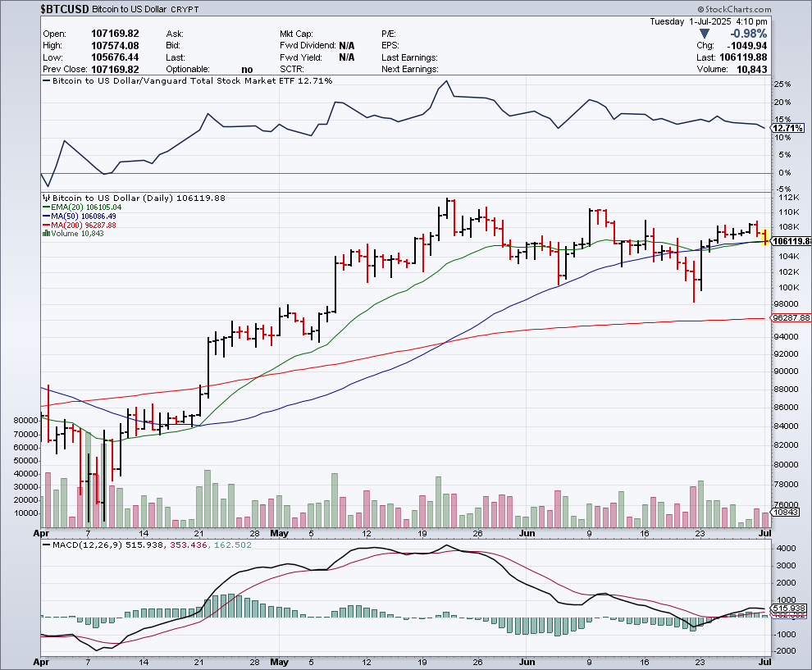This screenshot has height=670, width=812.
Task: Click the yellow highlighted latest price bar
Action: 765,237
